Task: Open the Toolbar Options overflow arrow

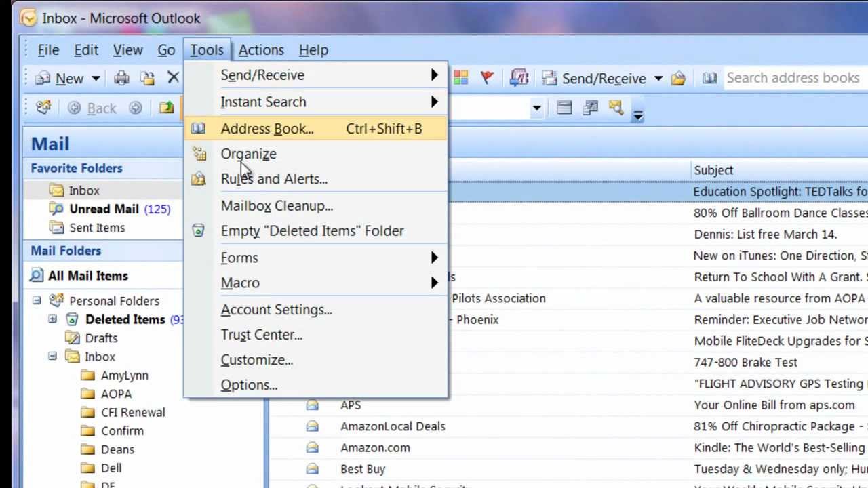Action: [638, 113]
